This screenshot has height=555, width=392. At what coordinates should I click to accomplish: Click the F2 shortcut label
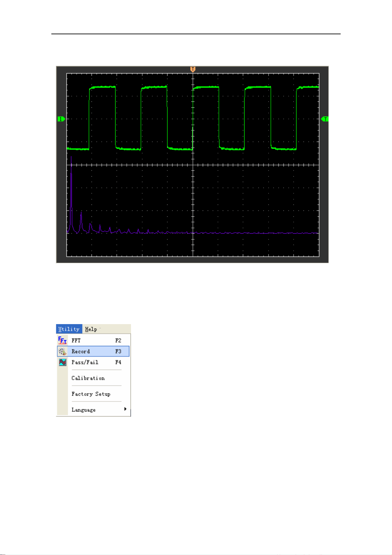point(118,341)
